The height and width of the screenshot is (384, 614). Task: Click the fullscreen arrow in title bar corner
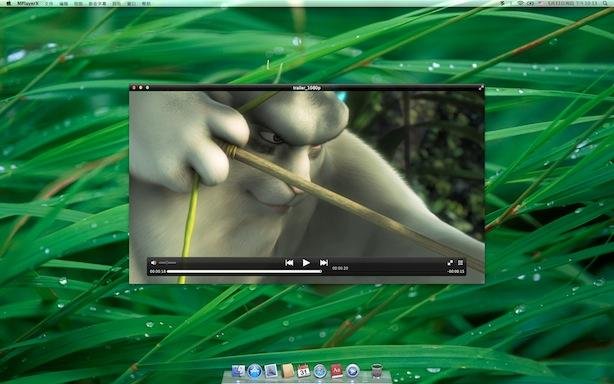tap(481, 88)
